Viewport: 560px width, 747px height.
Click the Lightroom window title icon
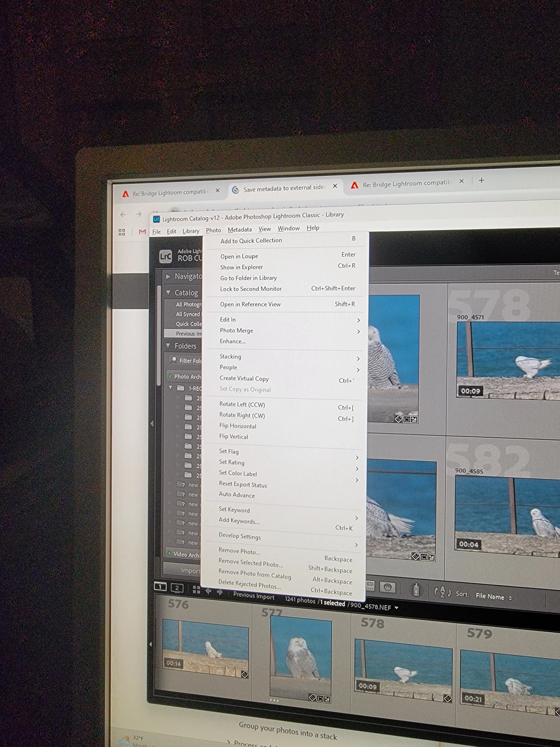tap(157, 219)
